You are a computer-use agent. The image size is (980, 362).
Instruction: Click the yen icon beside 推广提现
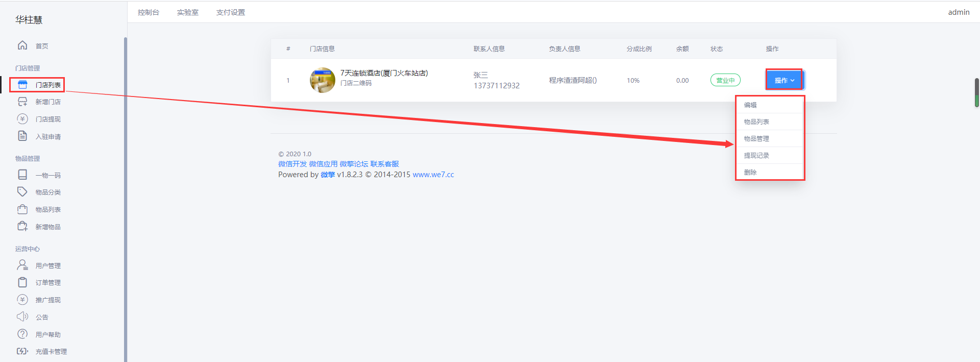click(22, 300)
